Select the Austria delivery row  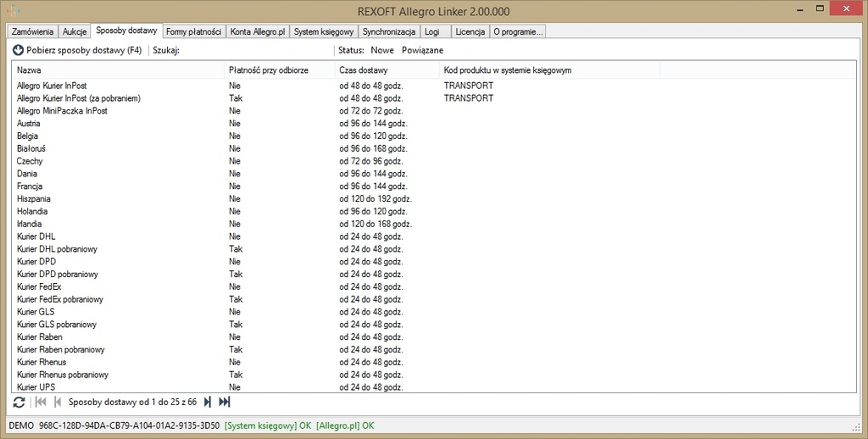(x=434, y=124)
